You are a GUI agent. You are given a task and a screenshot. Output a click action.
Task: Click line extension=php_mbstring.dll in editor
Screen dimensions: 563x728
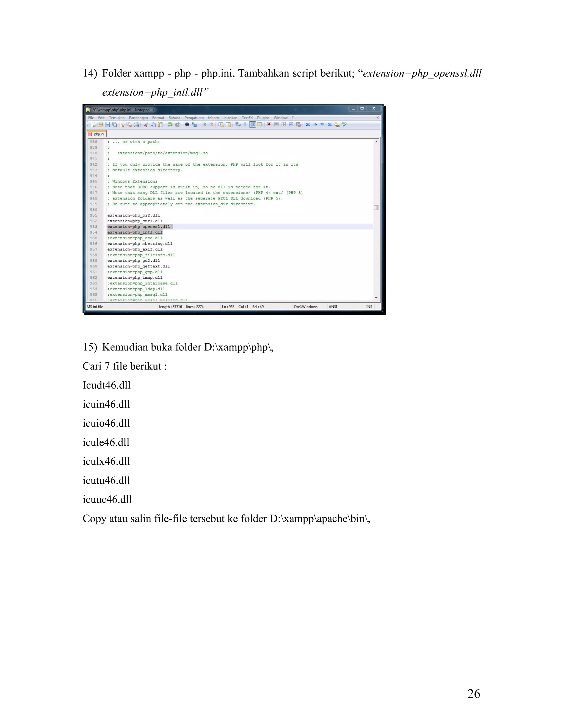tap(140, 244)
